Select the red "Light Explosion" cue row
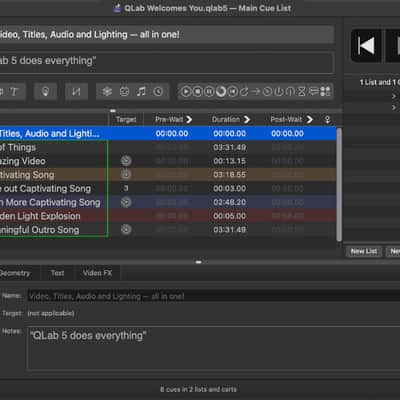This screenshot has width=400, height=400. 168,216
